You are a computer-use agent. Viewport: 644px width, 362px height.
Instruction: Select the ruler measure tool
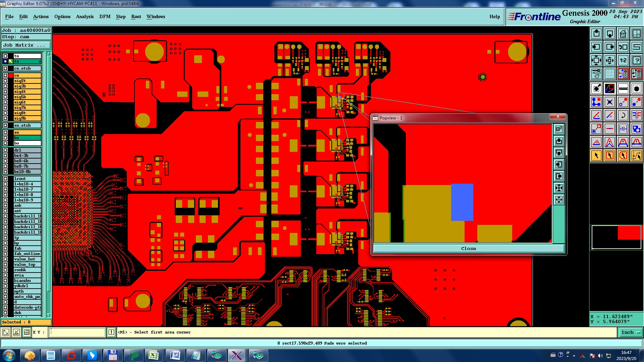coord(623,88)
